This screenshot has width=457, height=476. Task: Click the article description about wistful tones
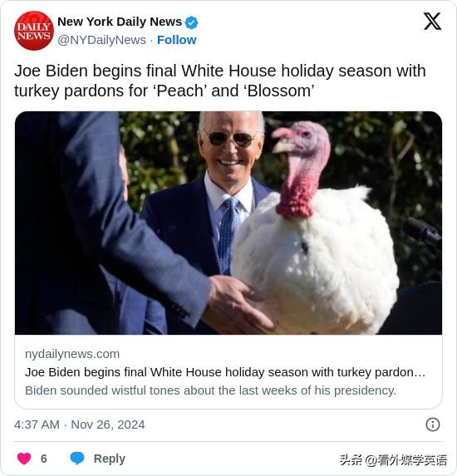coord(211,390)
